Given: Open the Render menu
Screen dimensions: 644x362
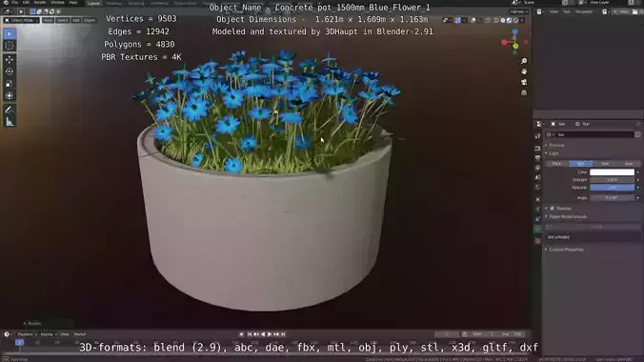Looking at the screenshot, I should (40, 3).
